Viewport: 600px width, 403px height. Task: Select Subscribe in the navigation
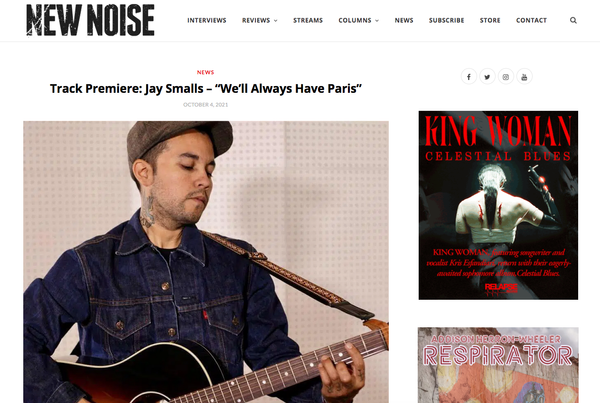(x=446, y=20)
